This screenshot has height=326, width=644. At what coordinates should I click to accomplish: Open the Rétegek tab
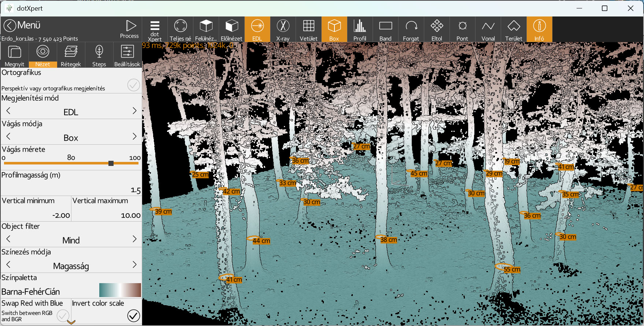point(71,55)
